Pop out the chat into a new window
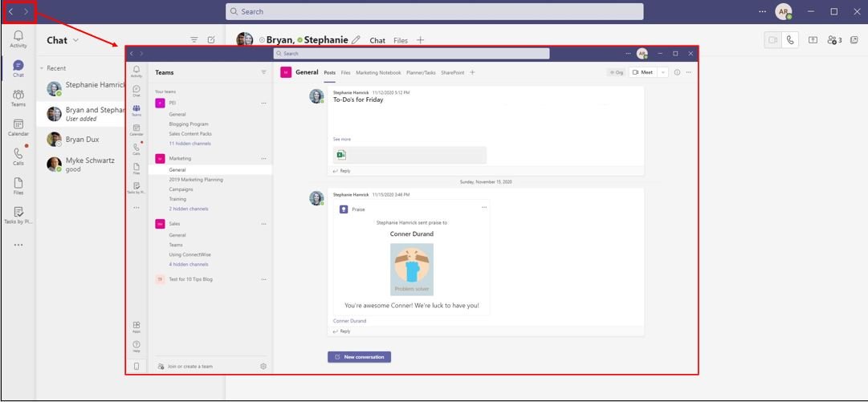868x402 pixels. click(854, 40)
